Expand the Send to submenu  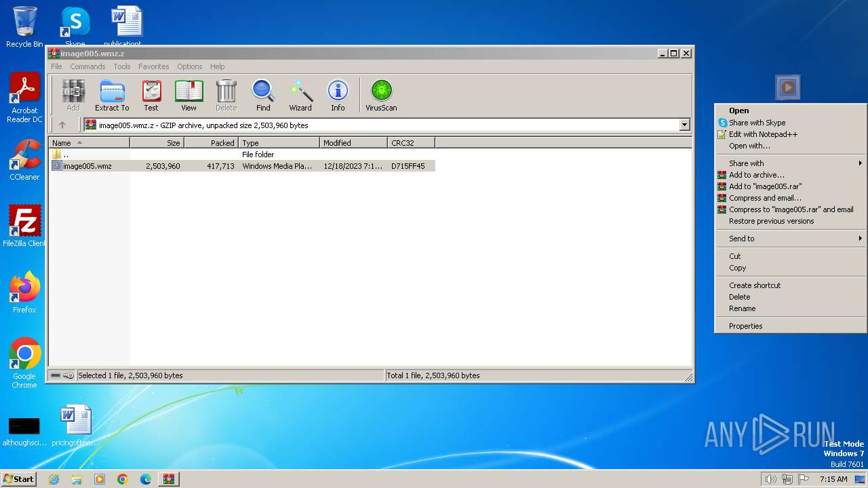pos(790,239)
